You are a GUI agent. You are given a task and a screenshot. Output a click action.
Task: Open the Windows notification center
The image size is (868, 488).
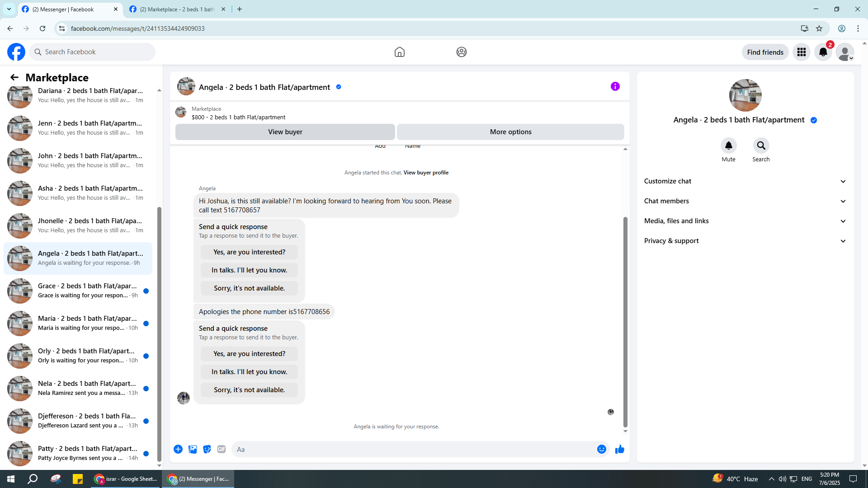pos(853,479)
